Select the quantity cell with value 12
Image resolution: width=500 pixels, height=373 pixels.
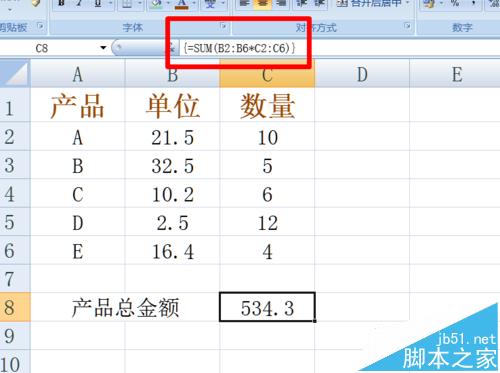pyautogui.click(x=267, y=222)
